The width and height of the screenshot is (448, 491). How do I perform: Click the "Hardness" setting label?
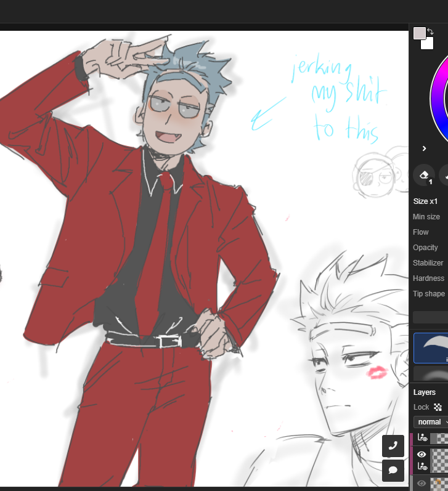[x=428, y=278]
